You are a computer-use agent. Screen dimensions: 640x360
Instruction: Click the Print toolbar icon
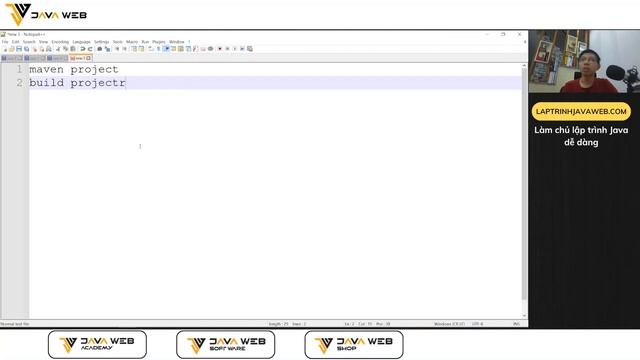(x=49, y=49)
